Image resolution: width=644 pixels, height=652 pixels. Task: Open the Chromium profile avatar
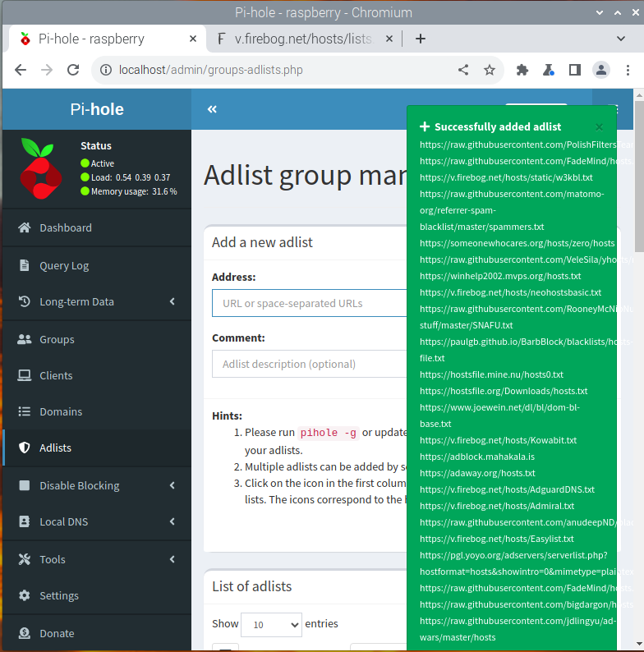coord(601,70)
